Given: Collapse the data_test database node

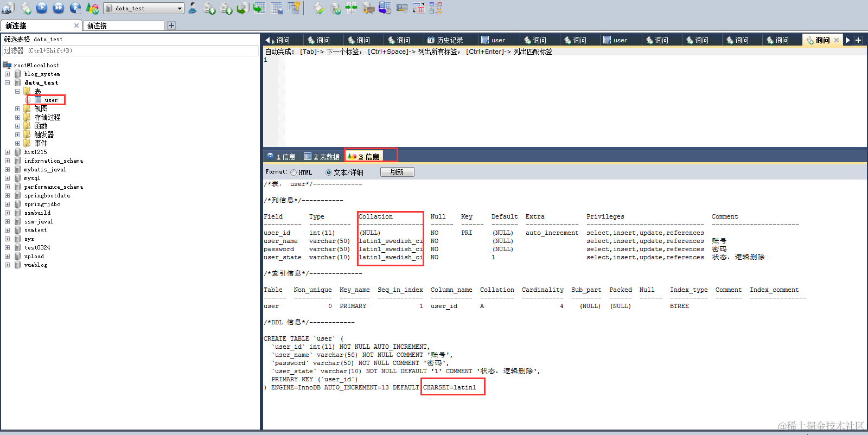Looking at the screenshot, I should click(x=7, y=82).
